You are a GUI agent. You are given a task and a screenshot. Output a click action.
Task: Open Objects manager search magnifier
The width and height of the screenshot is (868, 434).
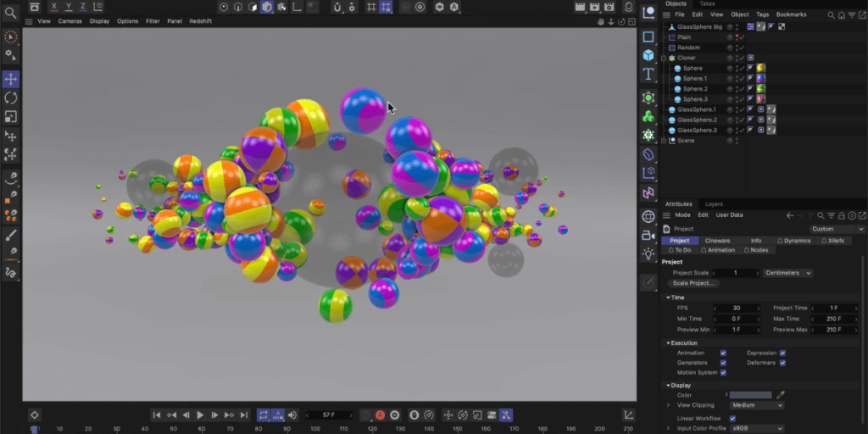[831, 15]
